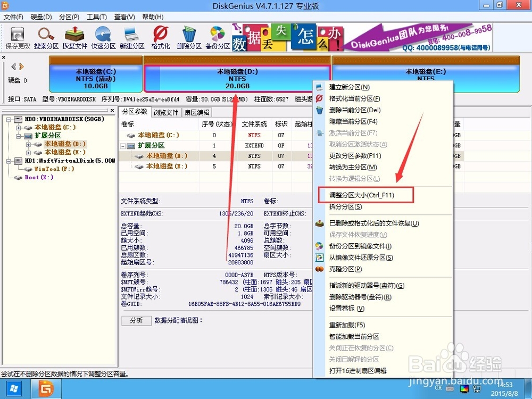Collapse the HD0:VBOXHARDDISK tree node
The width and height of the screenshot is (532, 399).
[x=9, y=119]
